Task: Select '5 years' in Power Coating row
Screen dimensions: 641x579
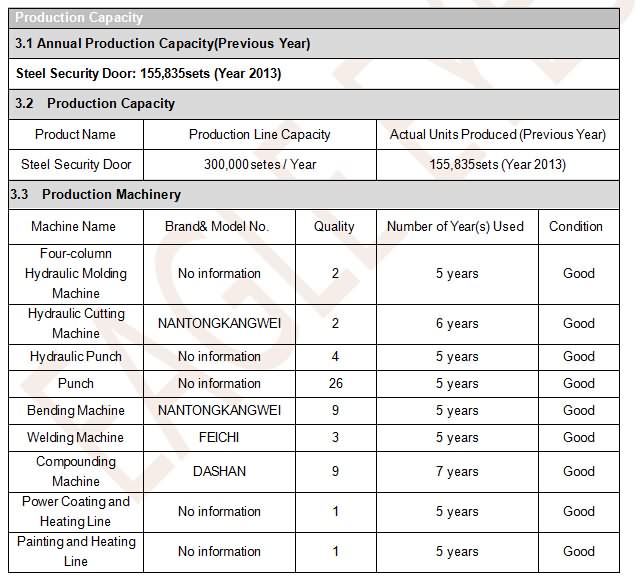Action: [x=457, y=512]
